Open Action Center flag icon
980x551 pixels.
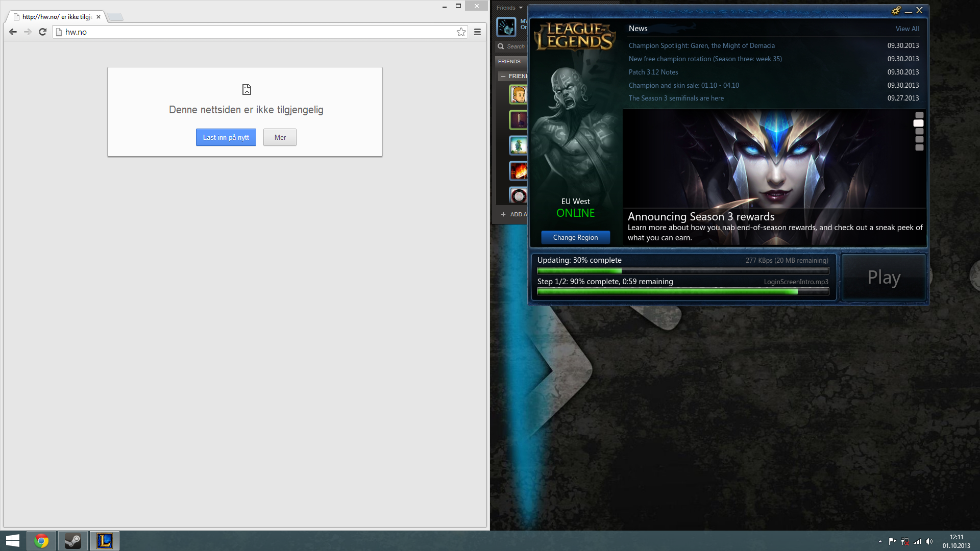coord(892,541)
